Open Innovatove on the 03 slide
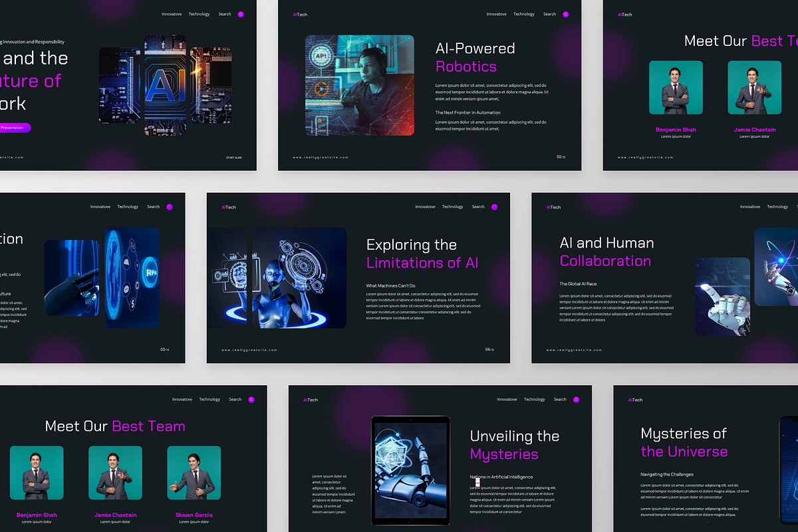 (100, 207)
